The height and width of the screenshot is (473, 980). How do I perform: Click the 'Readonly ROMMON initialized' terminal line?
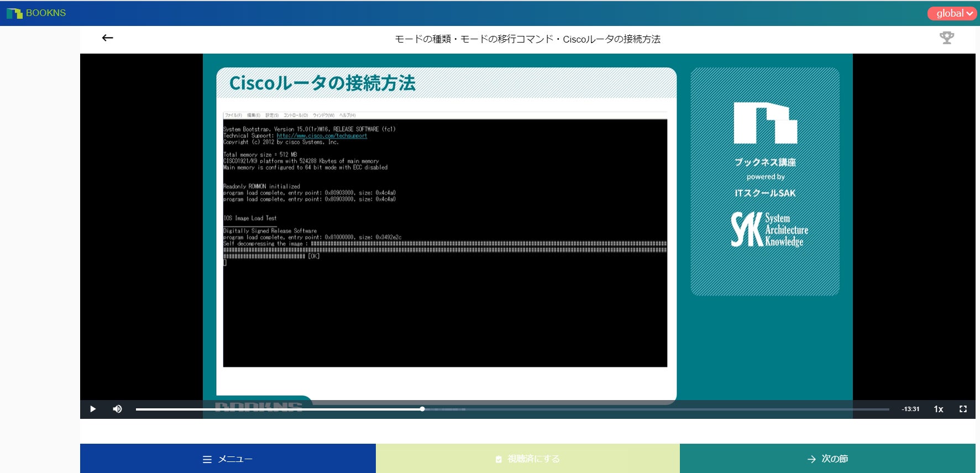click(261, 186)
